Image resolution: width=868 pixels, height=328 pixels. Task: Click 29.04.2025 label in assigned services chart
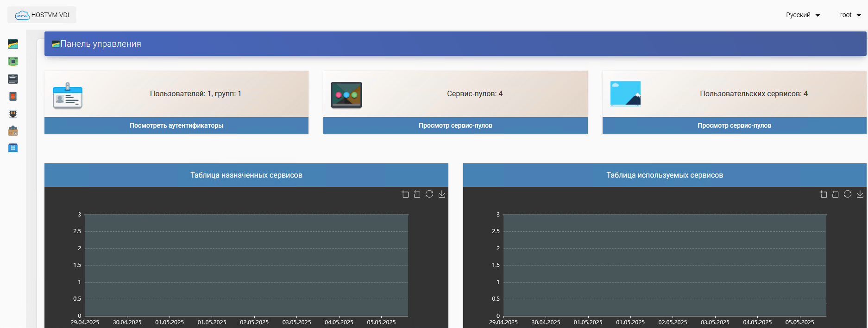click(x=85, y=322)
